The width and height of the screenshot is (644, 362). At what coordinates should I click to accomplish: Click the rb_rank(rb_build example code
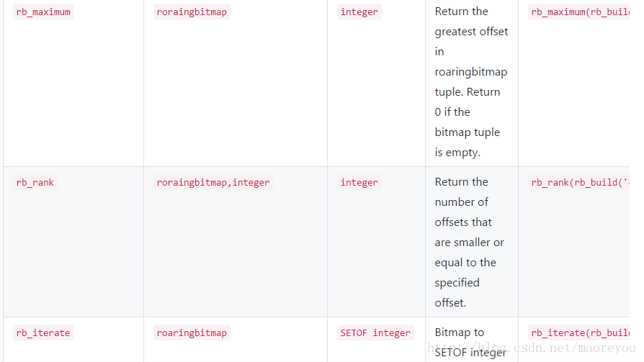tap(579, 182)
